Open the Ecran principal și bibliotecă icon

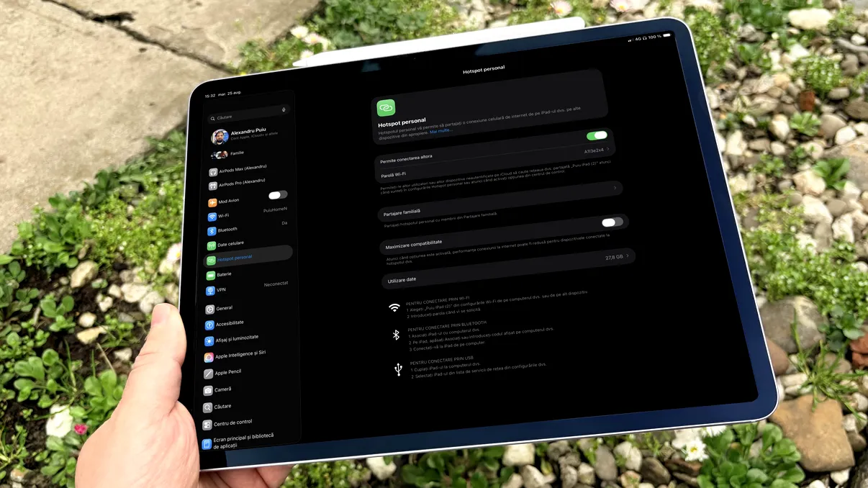[x=207, y=444]
